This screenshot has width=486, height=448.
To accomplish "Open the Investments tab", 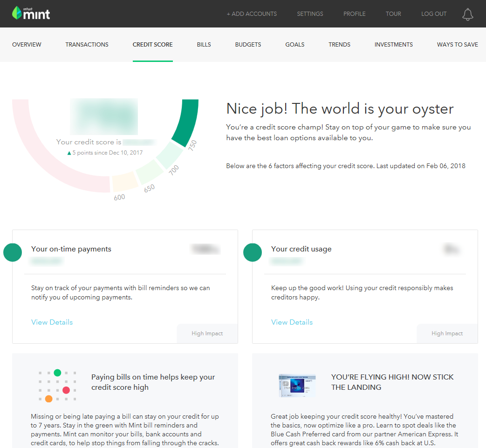I will click(394, 45).
